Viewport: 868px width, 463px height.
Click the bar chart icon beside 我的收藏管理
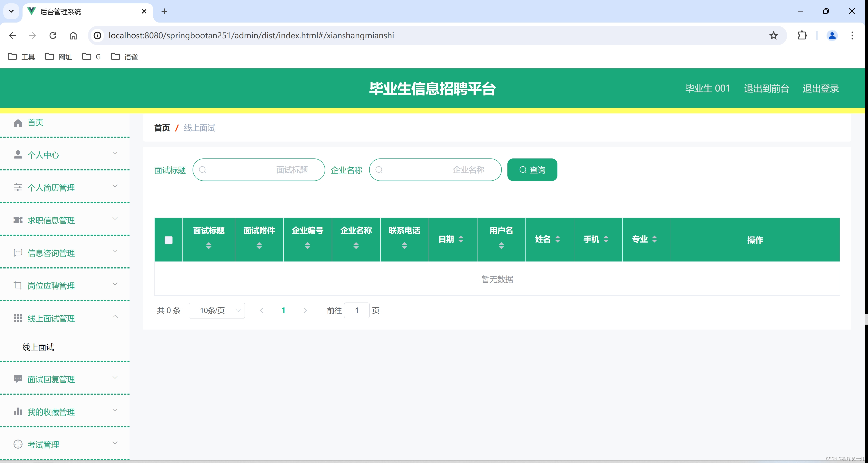(18, 411)
